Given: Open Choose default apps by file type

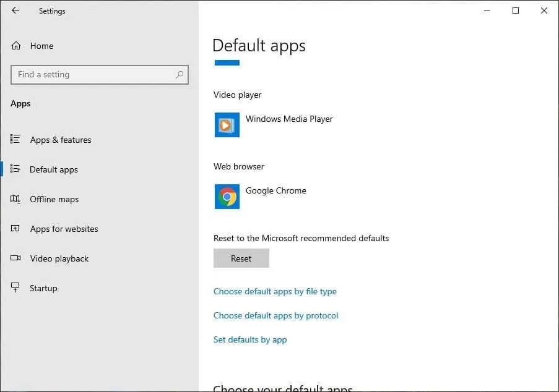Looking at the screenshot, I should (275, 292).
